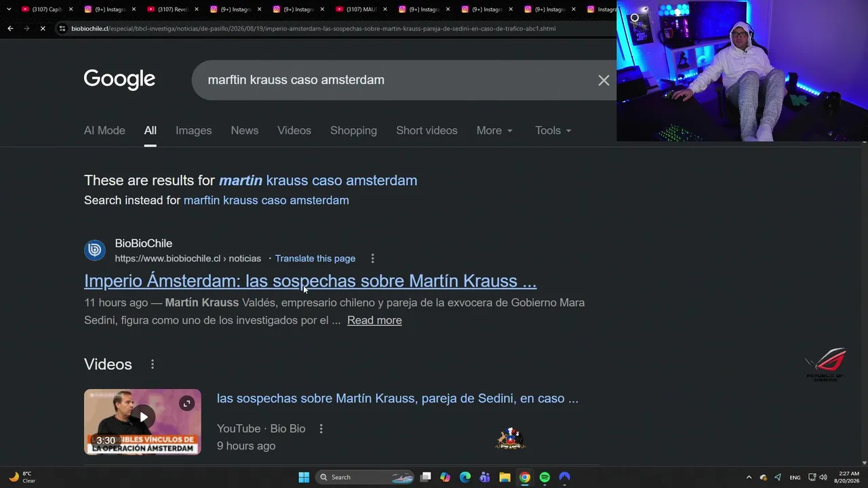
Task: Switch to the News tab
Action: 245,131
